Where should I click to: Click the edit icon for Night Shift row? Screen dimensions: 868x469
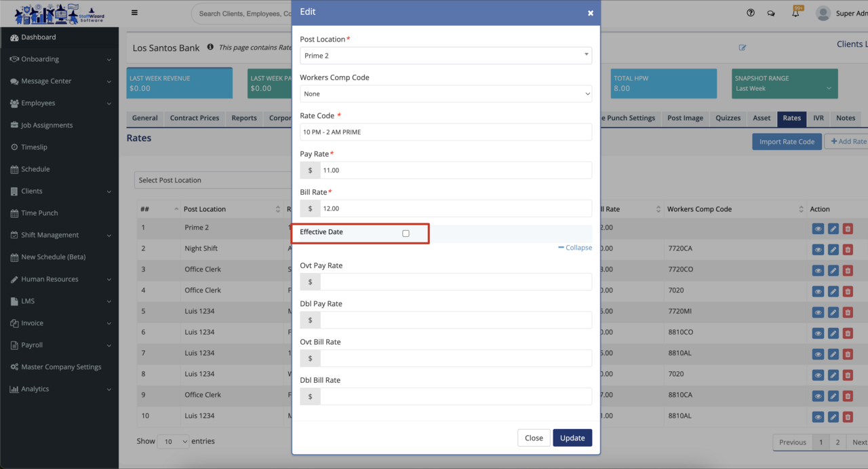[833, 249]
